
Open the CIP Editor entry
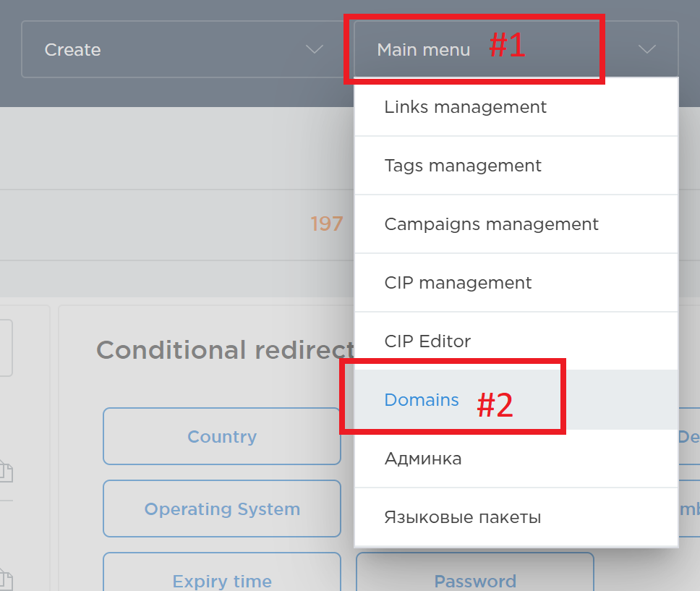[x=516, y=341]
